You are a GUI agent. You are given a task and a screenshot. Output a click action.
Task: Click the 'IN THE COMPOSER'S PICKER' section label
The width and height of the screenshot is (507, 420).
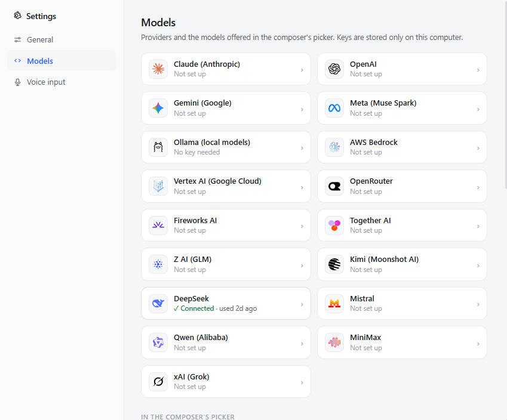pos(188,417)
